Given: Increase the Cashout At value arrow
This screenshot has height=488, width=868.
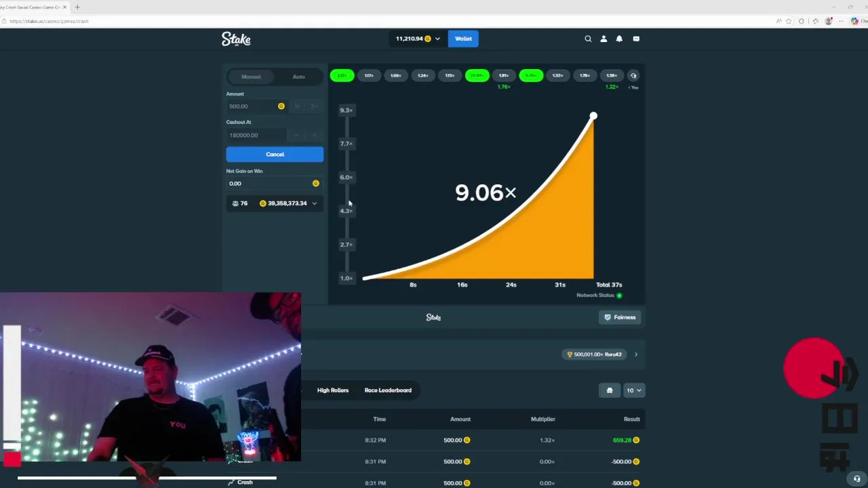Looking at the screenshot, I should pyautogui.click(x=314, y=135).
